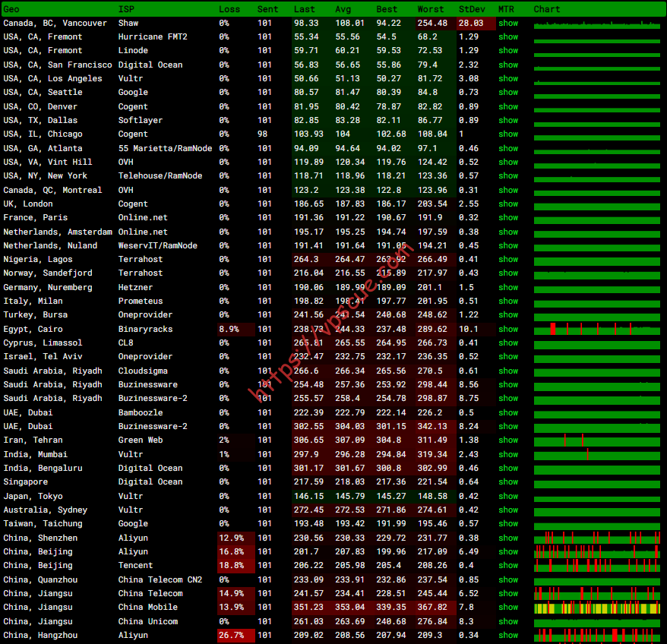Click the Vancouver Shaw latency chart
667x644 pixels.
(x=597, y=24)
